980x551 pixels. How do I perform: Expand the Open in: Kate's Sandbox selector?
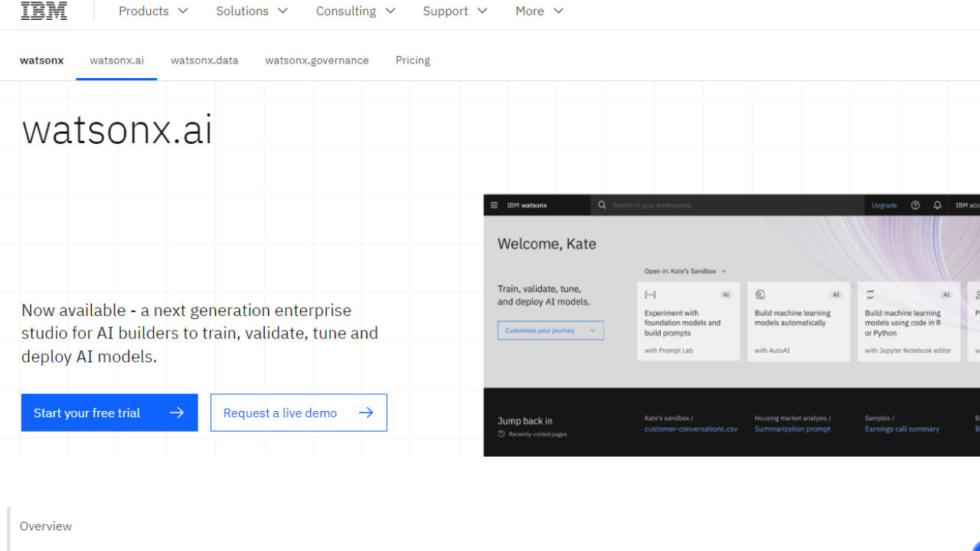[685, 271]
